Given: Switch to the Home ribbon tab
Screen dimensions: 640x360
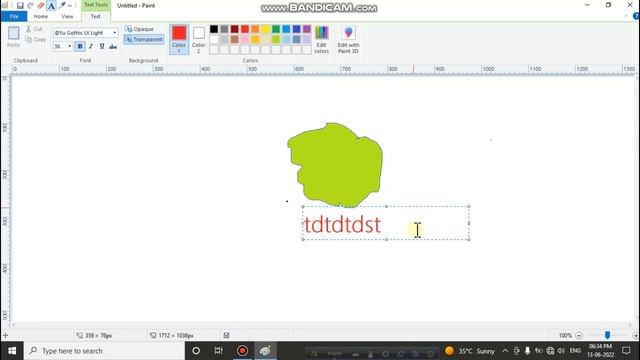Looking at the screenshot, I should [41, 16].
